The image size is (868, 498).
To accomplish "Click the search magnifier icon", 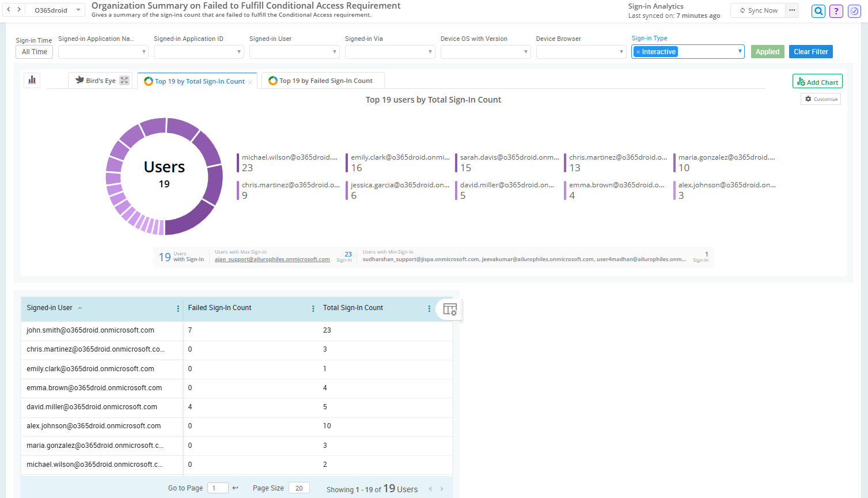I will 818,11.
